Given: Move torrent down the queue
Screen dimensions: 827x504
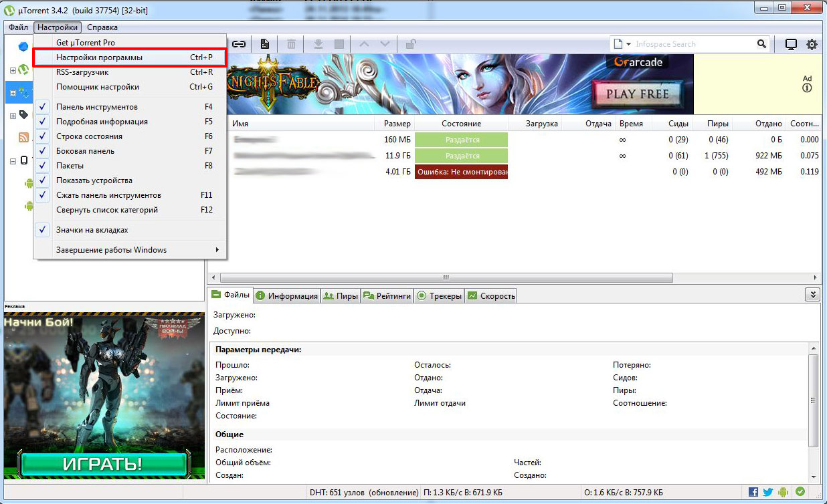Looking at the screenshot, I should point(385,44).
